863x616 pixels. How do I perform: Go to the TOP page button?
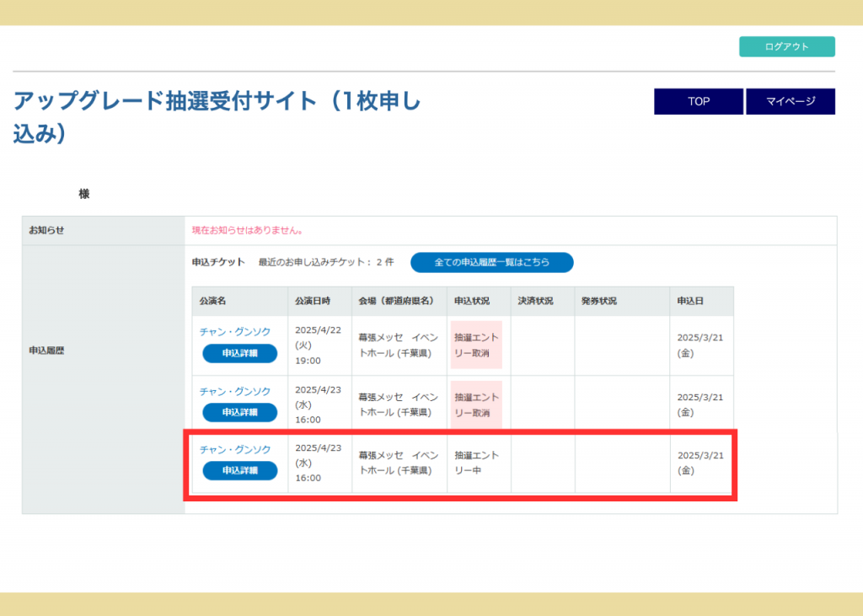coord(699,101)
